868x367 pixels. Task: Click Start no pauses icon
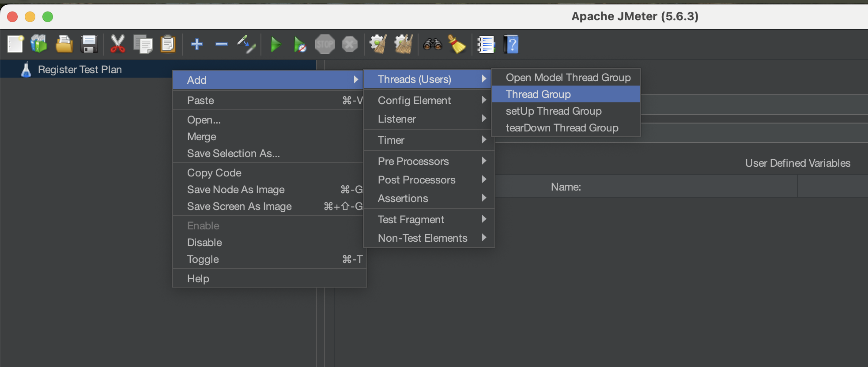[x=300, y=45]
